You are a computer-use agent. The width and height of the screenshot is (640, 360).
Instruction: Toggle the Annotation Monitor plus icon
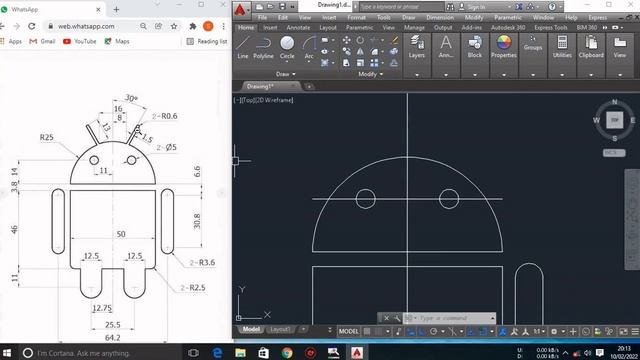pos(573,331)
